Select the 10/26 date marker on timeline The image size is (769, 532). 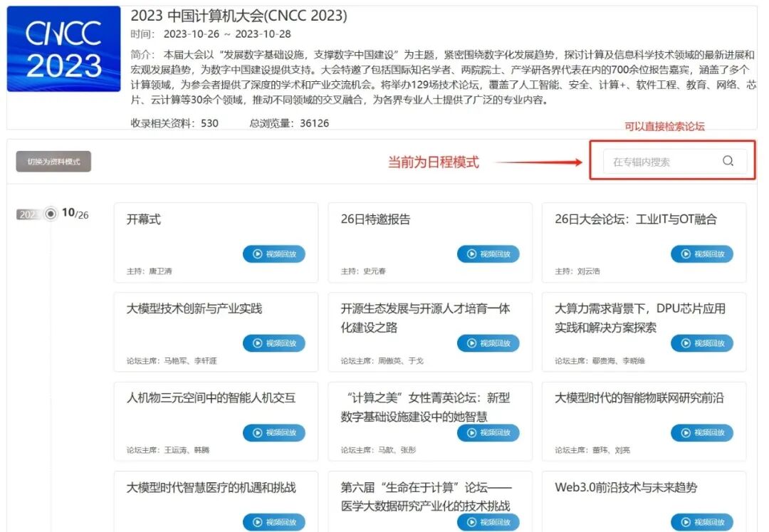pyautogui.click(x=49, y=214)
